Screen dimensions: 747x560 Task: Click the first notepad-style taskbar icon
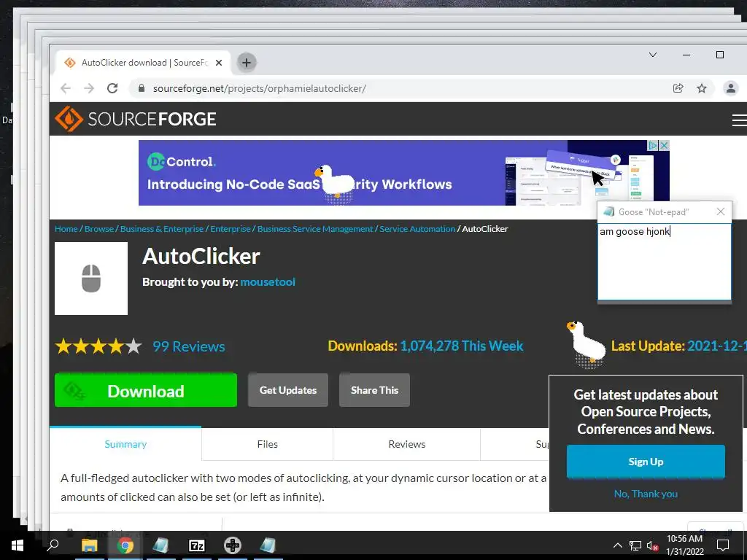click(x=160, y=545)
